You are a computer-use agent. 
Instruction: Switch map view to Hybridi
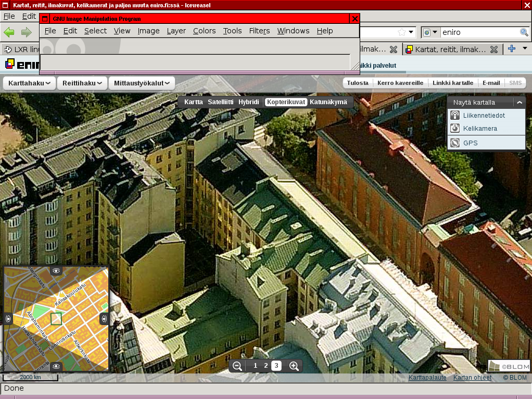(x=249, y=102)
